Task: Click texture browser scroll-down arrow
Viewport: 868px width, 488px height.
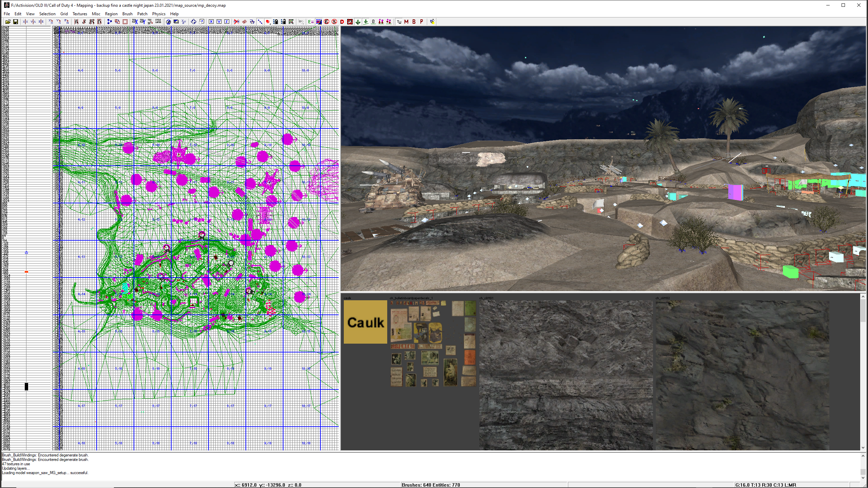Action: click(x=863, y=448)
